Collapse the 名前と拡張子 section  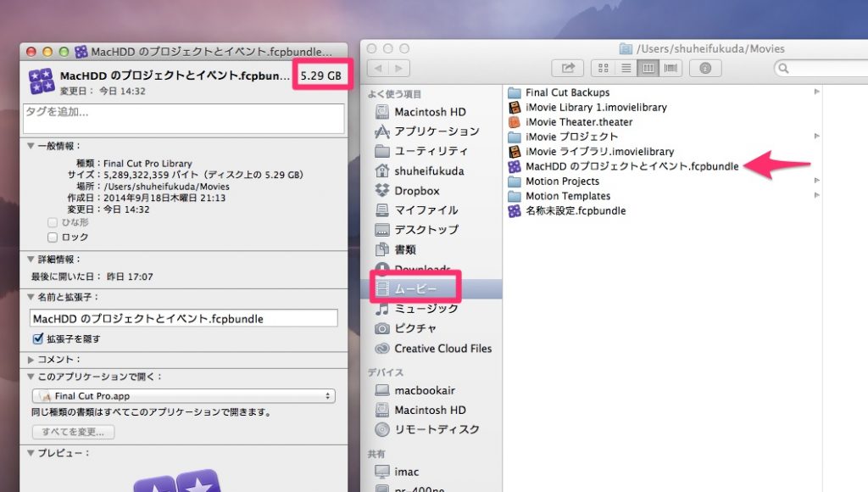pos(31,297)
